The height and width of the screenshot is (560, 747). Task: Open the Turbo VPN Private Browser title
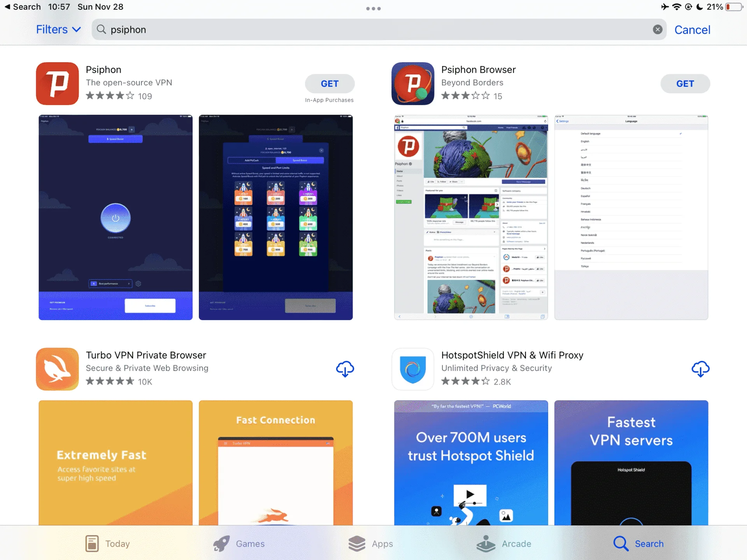146,355
